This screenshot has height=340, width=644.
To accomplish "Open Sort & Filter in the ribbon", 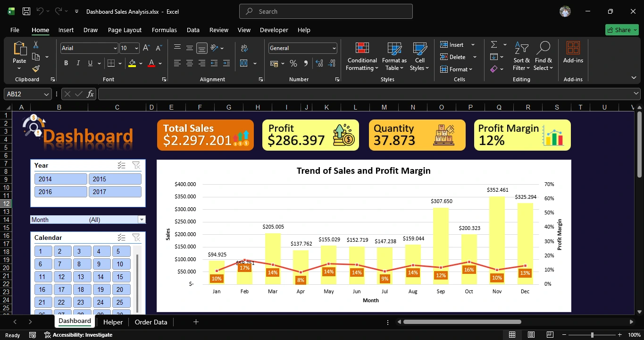I will coord(521,56).
